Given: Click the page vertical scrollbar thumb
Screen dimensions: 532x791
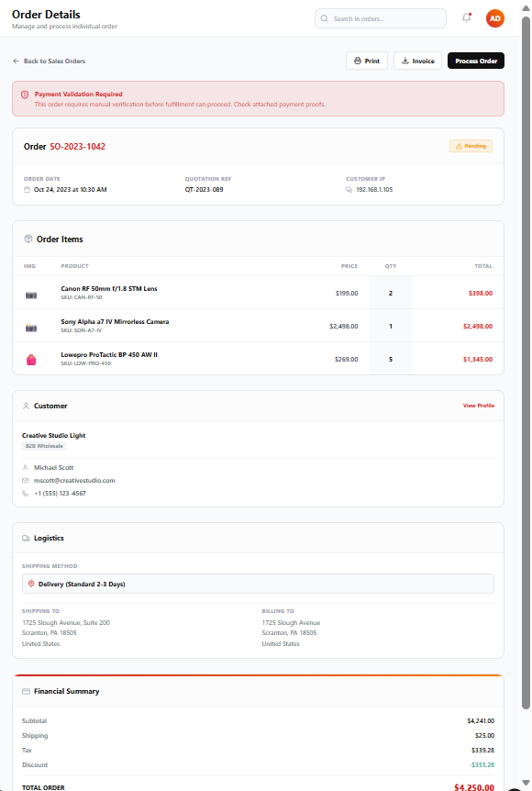Looking at the screenshot, I should [526, 363].
